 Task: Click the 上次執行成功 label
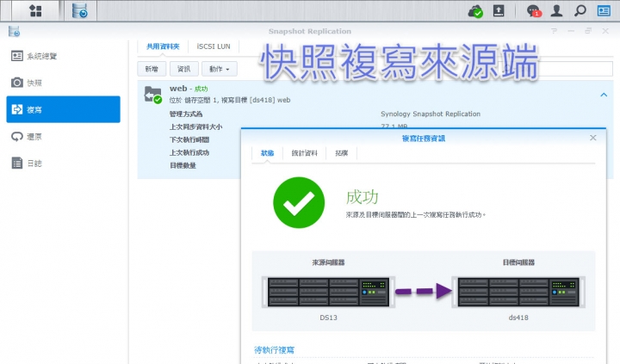pos(189,152)
